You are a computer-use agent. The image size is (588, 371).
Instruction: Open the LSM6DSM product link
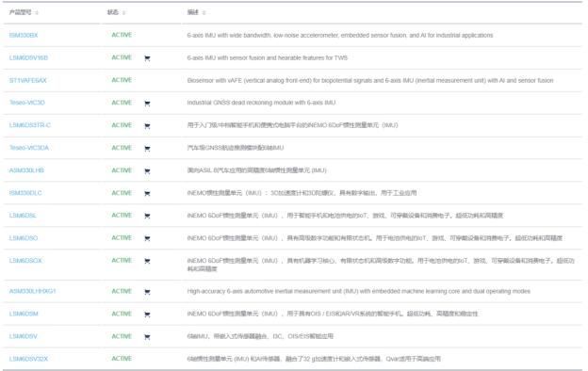point(24,314)
